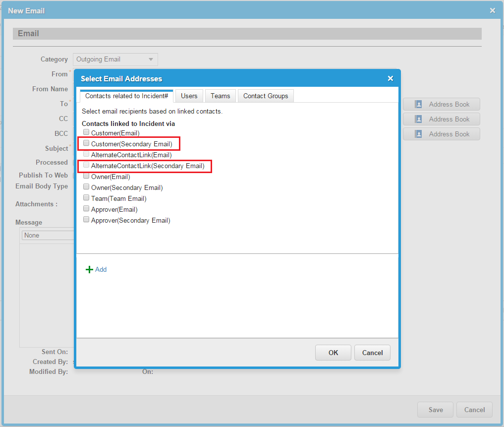Open the Teams tab
The height and width of the screenshot is (427, 504).
[220, 96]
